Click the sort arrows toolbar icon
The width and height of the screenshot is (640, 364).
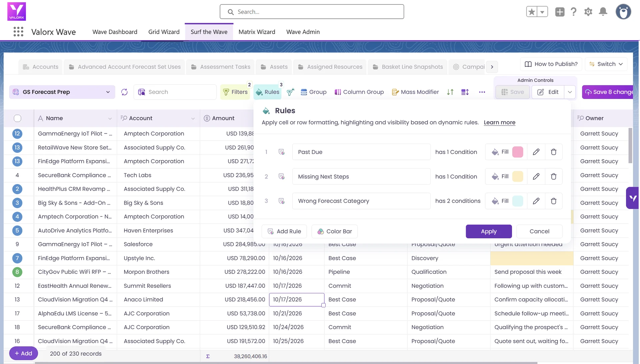point(450,92)
